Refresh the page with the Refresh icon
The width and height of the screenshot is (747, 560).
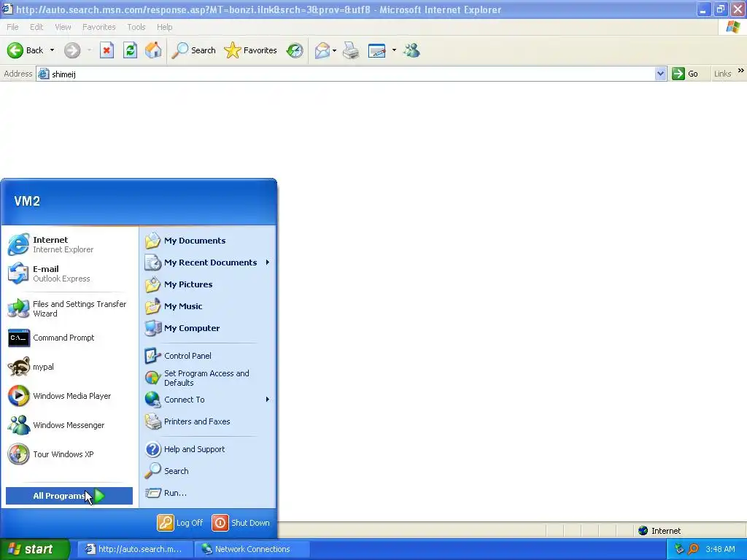pos(130,50)
